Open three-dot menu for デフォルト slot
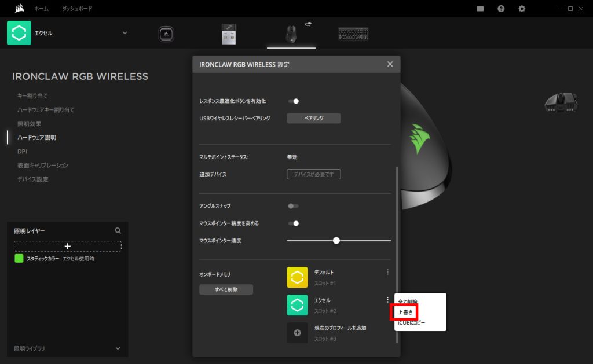593x364 pixels. (387, 272)
